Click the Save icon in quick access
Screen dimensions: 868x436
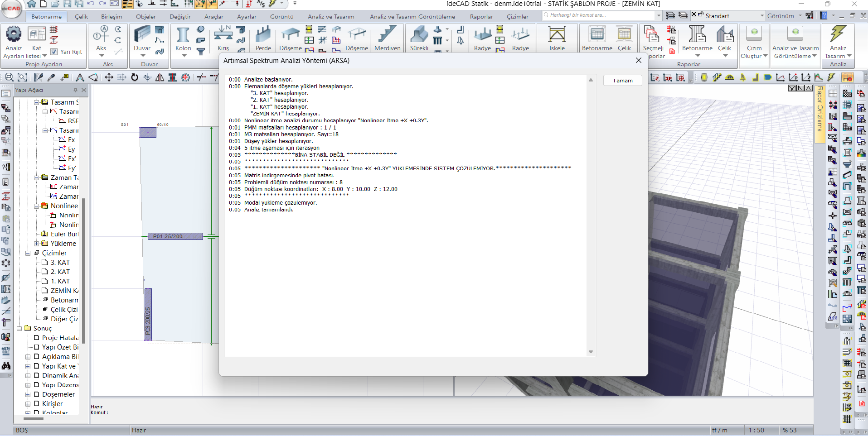[67, 4]
